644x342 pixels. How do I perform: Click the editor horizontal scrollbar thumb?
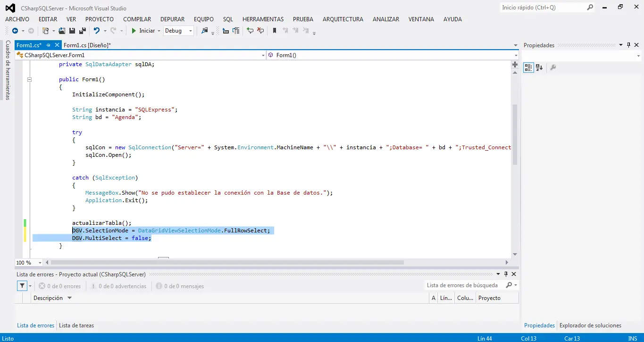click(227, 262)
